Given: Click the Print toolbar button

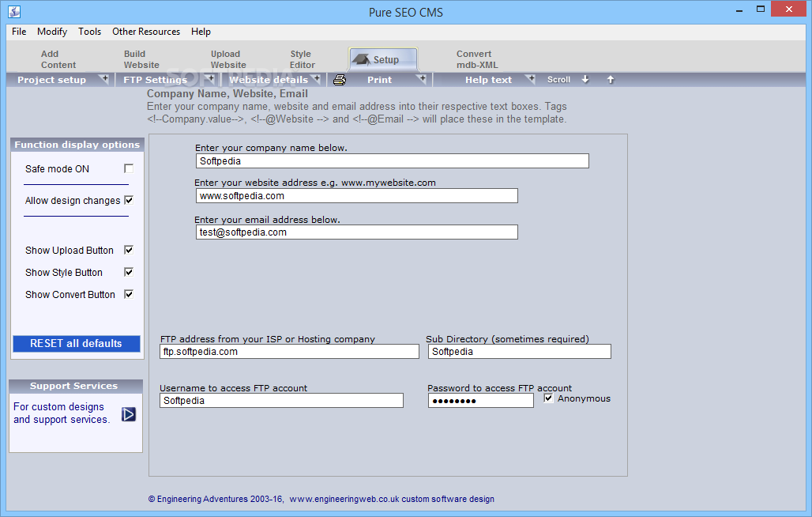Looking at the screenshot, I should click(x=379, y=80).
